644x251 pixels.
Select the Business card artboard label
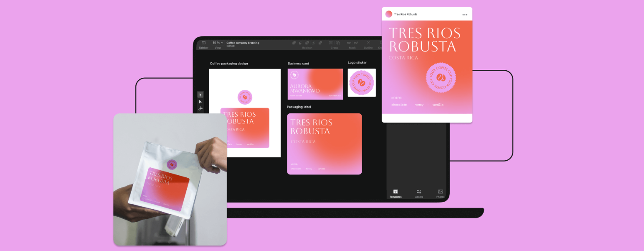point(298,64)
